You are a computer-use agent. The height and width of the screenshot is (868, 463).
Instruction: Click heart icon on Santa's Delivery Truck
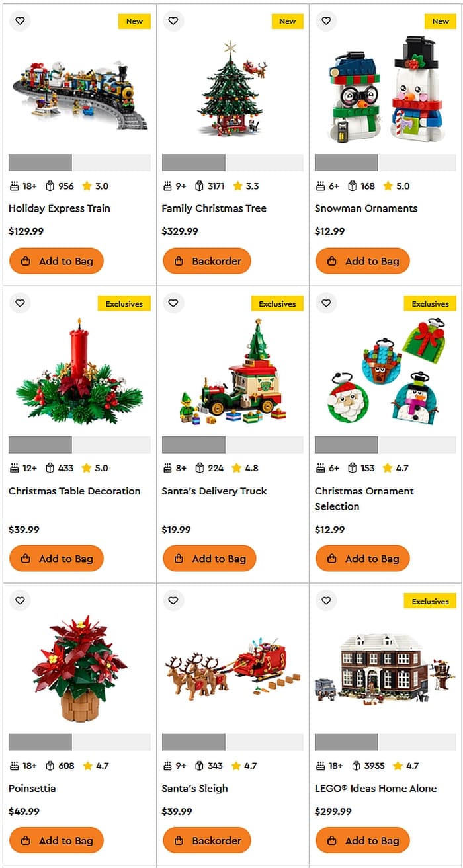(x=173, y=303)
